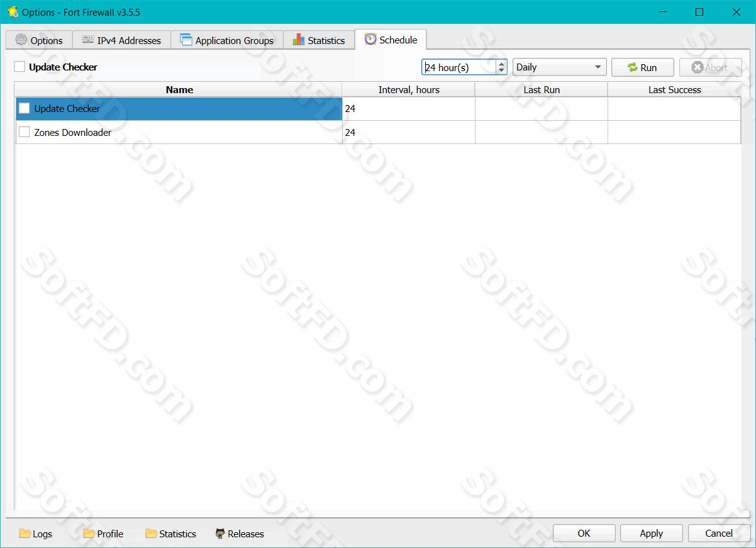Click the 24 hour(s) input field
Image resolution: width=756 pixels, height=548 pixels.
point(459,67)
